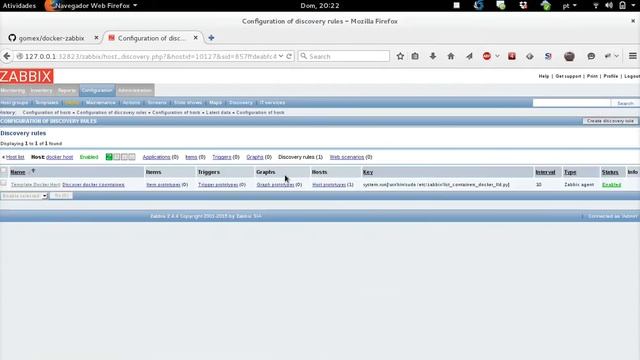Screen dimensions: 640x360
Task: Open the Discover docker containers rule
Action: click(x=93, y=185)
